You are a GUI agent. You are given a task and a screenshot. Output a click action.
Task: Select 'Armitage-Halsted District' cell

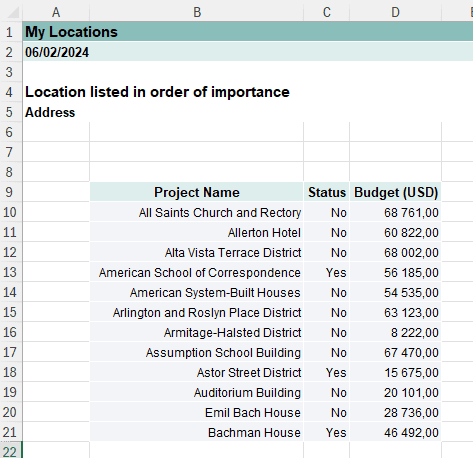pos(197,332)
